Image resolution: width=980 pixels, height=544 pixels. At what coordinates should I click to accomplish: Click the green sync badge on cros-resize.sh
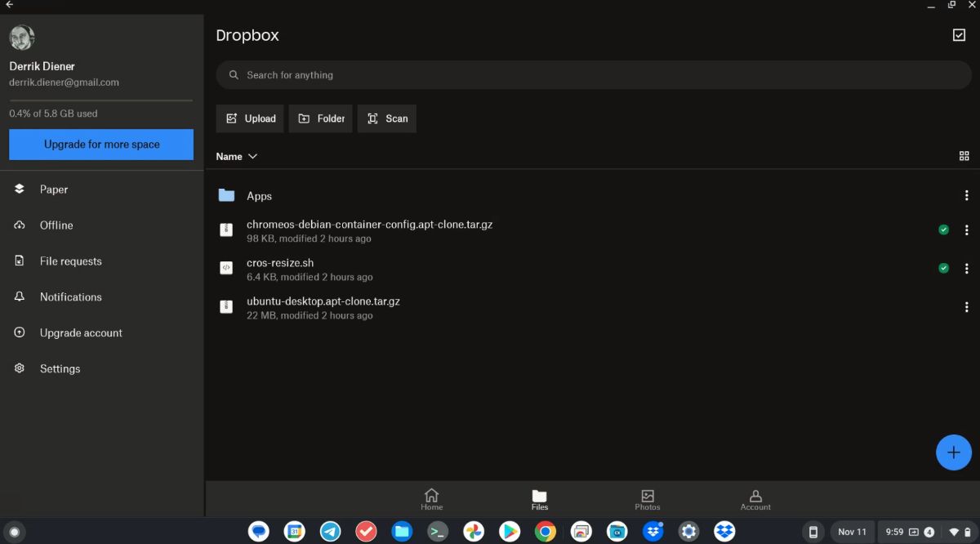(943, 267)
